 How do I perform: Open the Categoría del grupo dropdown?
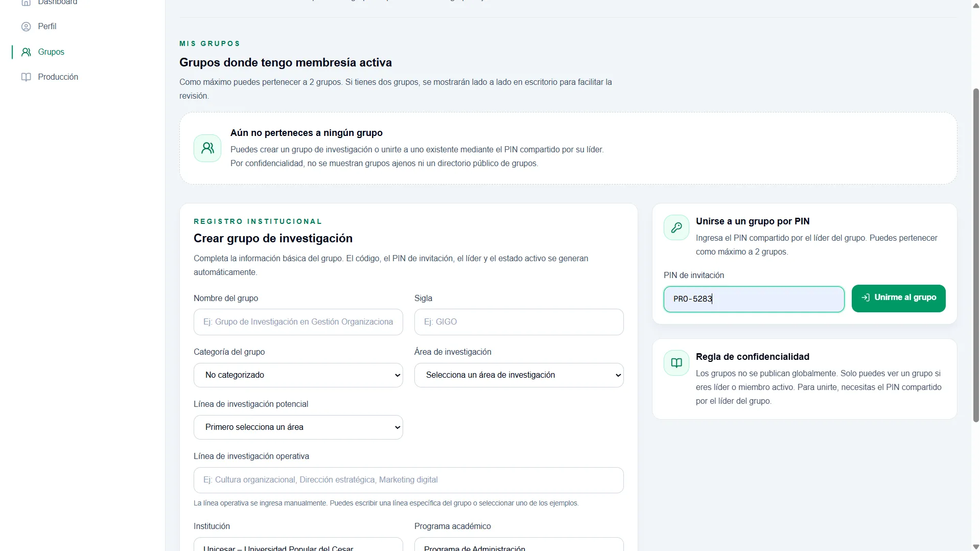point(298,375)
